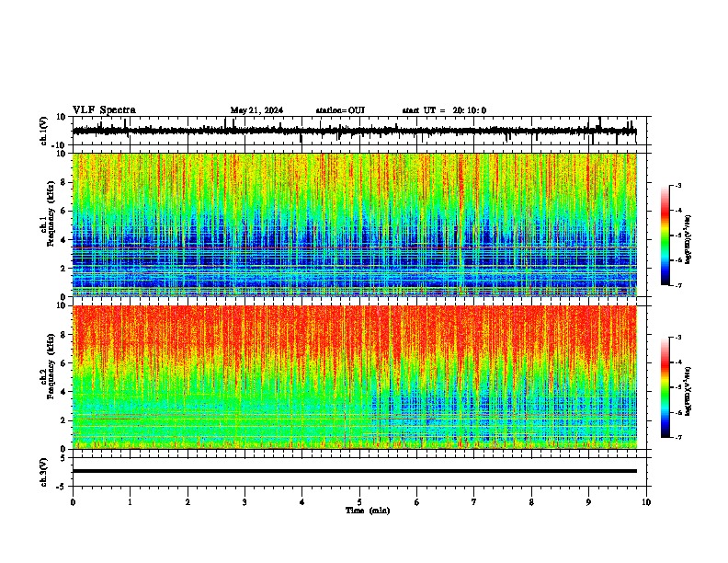Click the time axis tick label "3"
This screenshot has height=563, width=728.
245,501
